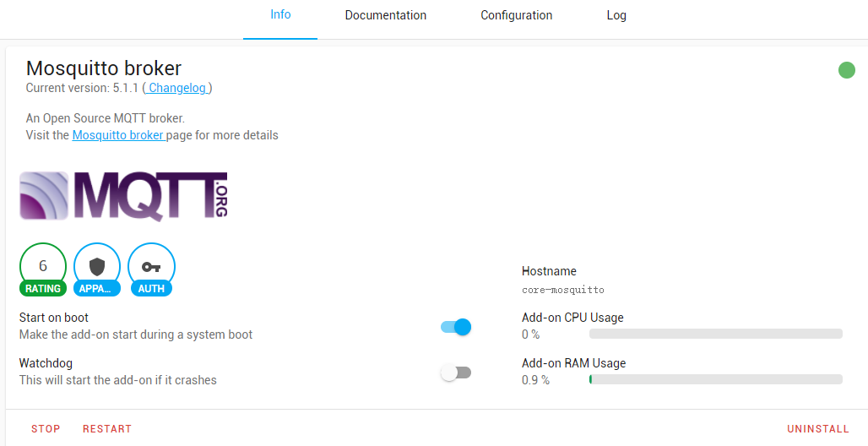
Task: Click the UNINSTALL button
Action: pyautogui.click(x=817, y=429)
